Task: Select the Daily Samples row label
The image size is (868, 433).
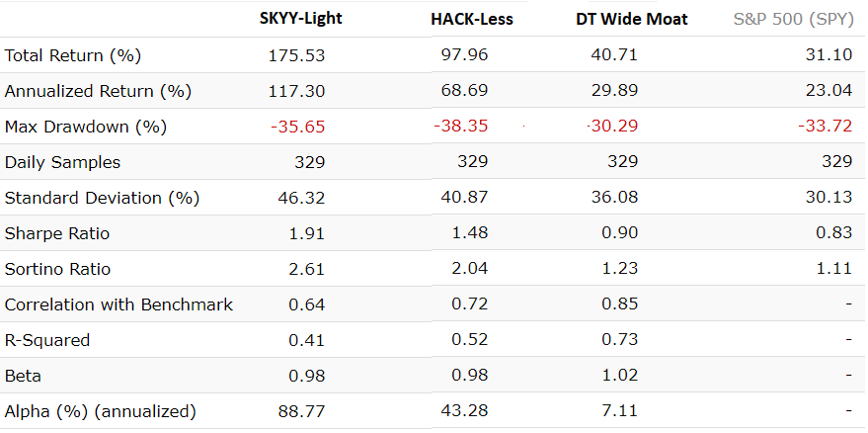Action: [x=62, y=162]
